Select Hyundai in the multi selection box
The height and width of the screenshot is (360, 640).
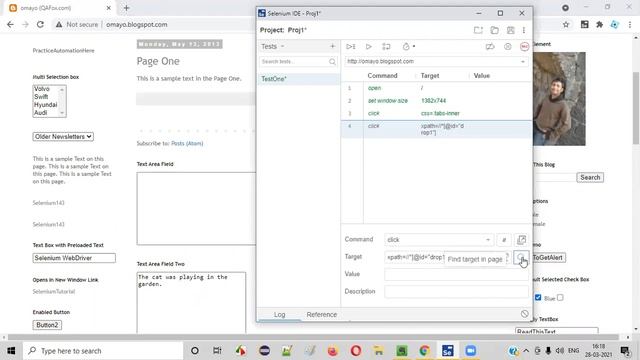(45, 105)
